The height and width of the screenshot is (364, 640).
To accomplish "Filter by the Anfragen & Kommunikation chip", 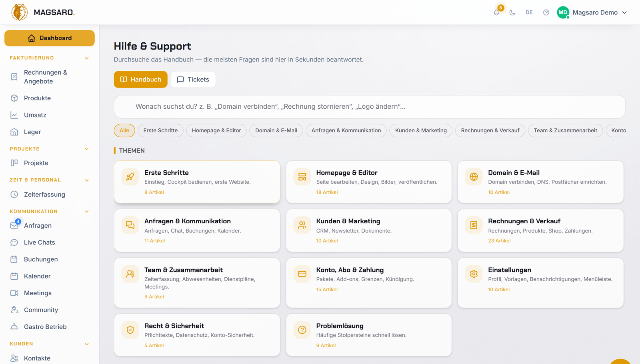I will tap(346, 131).
